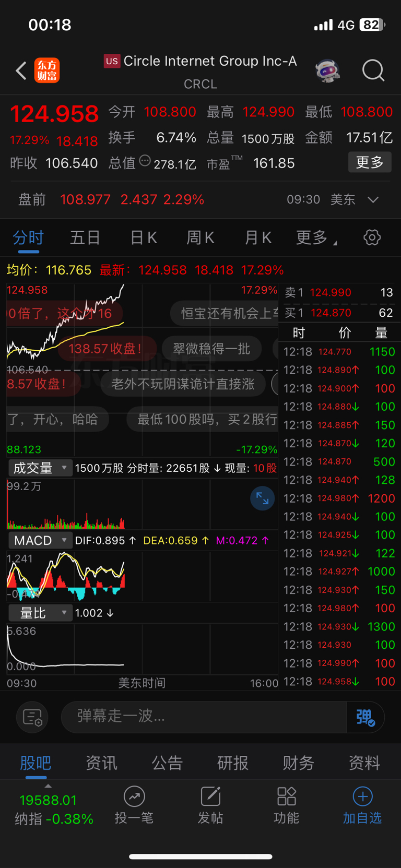
Task: Tap the US market flag badge
Action: (112, 61)
